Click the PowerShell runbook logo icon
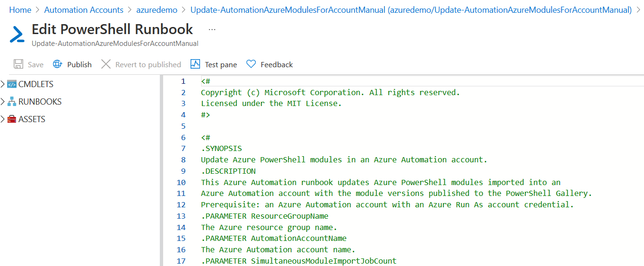 coord(17,35)
